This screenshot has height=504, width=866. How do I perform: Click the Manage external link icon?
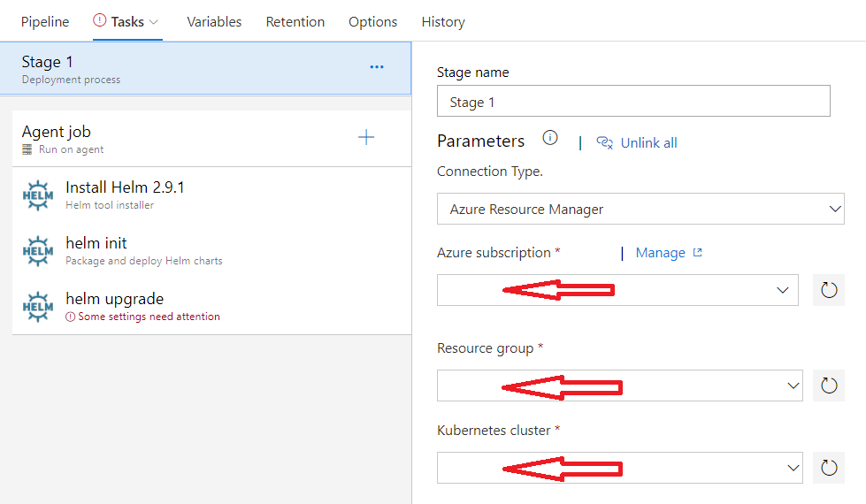(x=698, y=252)
